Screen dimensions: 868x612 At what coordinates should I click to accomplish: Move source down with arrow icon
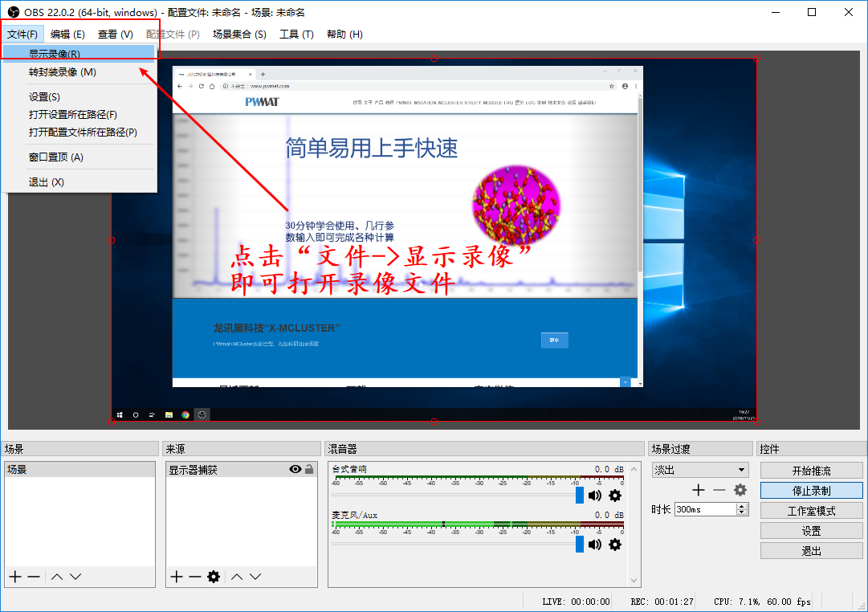(x=255, y=577)
